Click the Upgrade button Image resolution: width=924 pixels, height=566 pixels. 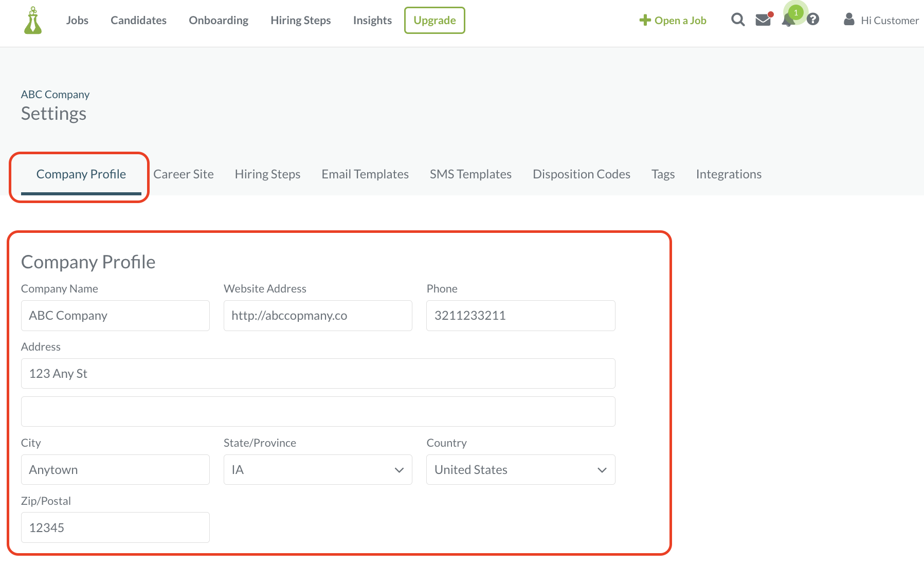(434, 20)
